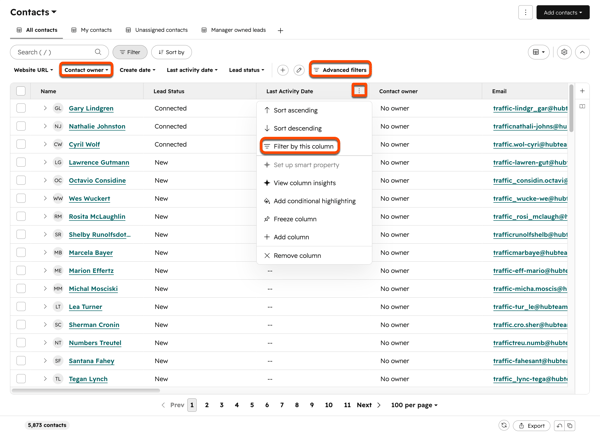Check the box for Gary Lindgren
Screen dimensions: 600x433
pyautogui.click(x=21, y=108)
